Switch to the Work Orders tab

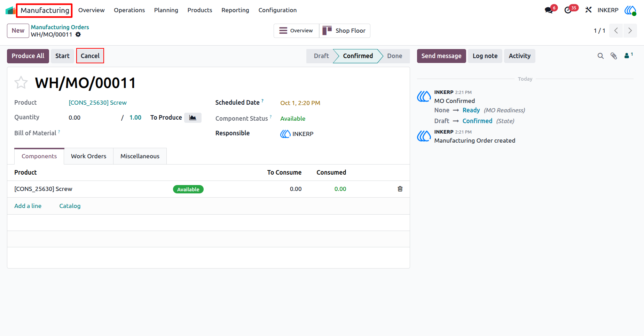point(89,156)
